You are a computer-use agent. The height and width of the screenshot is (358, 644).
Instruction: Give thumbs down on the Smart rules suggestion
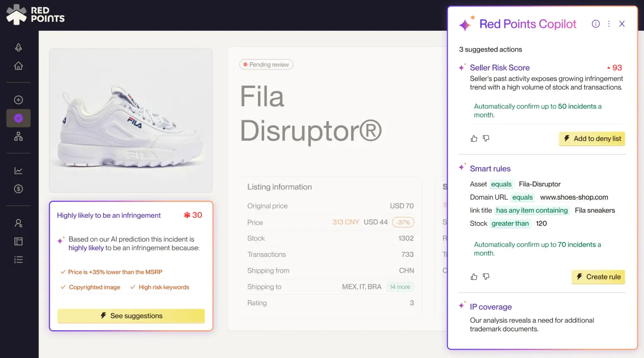pyautogui.click(x=486, y=276)
